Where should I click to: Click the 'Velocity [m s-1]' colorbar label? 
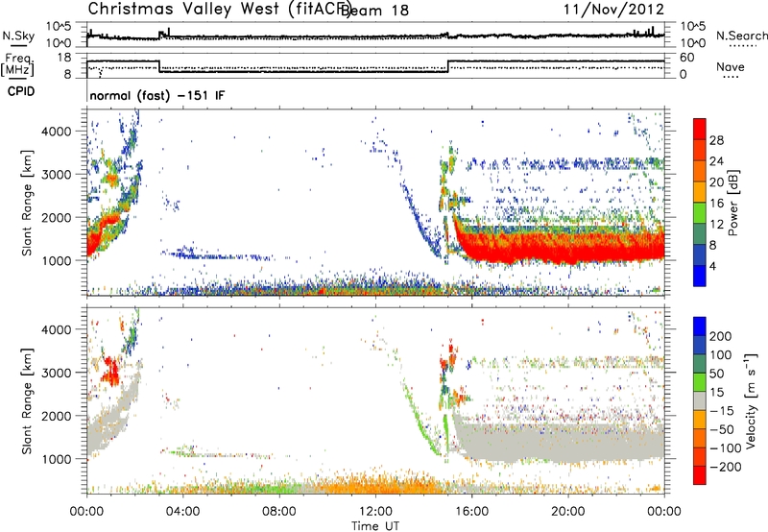click(750, 400)
